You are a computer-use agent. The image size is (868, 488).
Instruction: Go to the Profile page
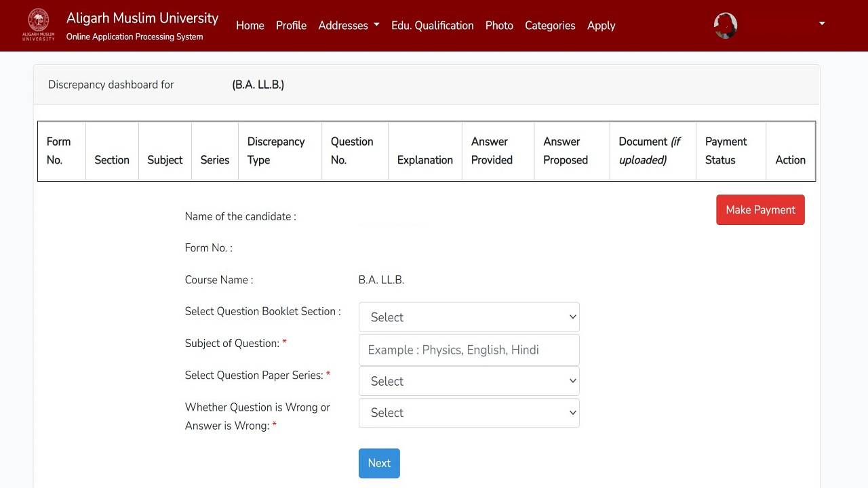tap(291, 26)
